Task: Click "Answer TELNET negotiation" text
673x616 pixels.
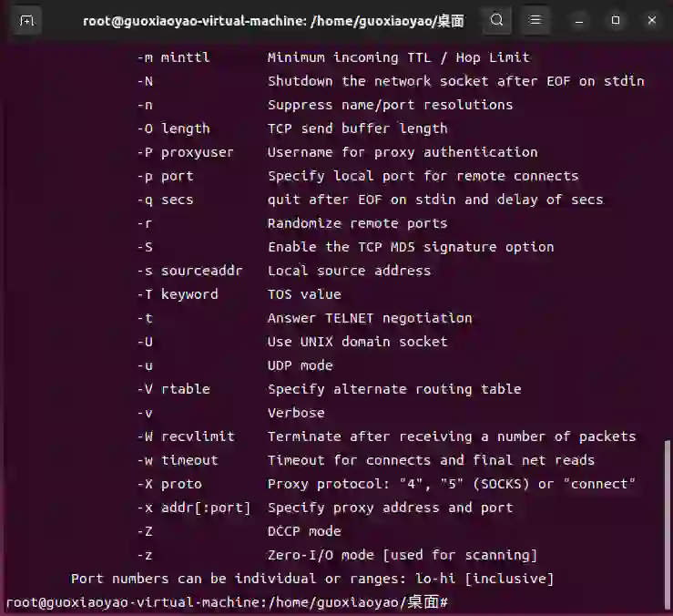Action: pyautogui.click(x=369, y=318)
